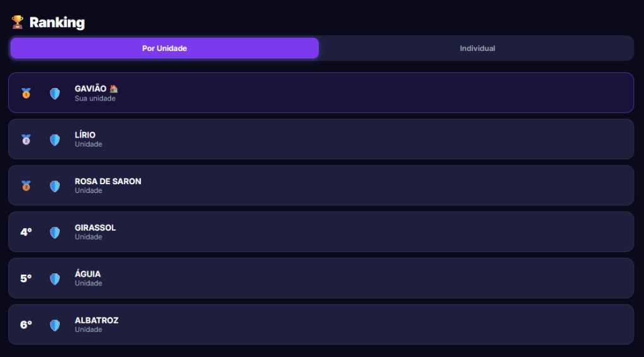This screenshot has height=357, width=644.
Task: Click the trophy icon beside Ranking
Action: tap(17, 23)
